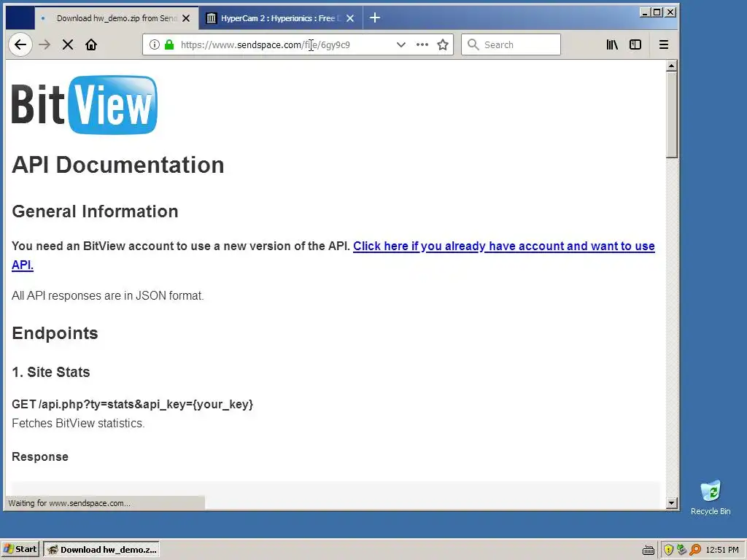This screenshot has width=747, height=560.
Task: Click 'All API responses are in JSON format.' text
Action: click(x=108, y=296)
